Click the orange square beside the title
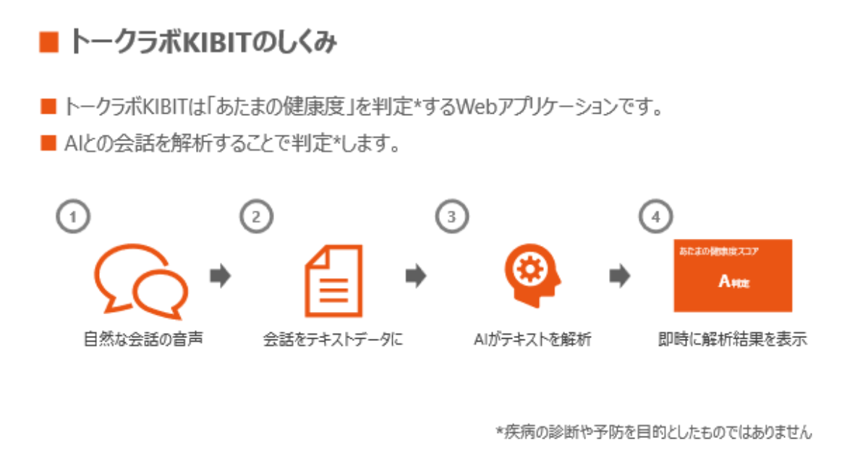 coord(48,43)
